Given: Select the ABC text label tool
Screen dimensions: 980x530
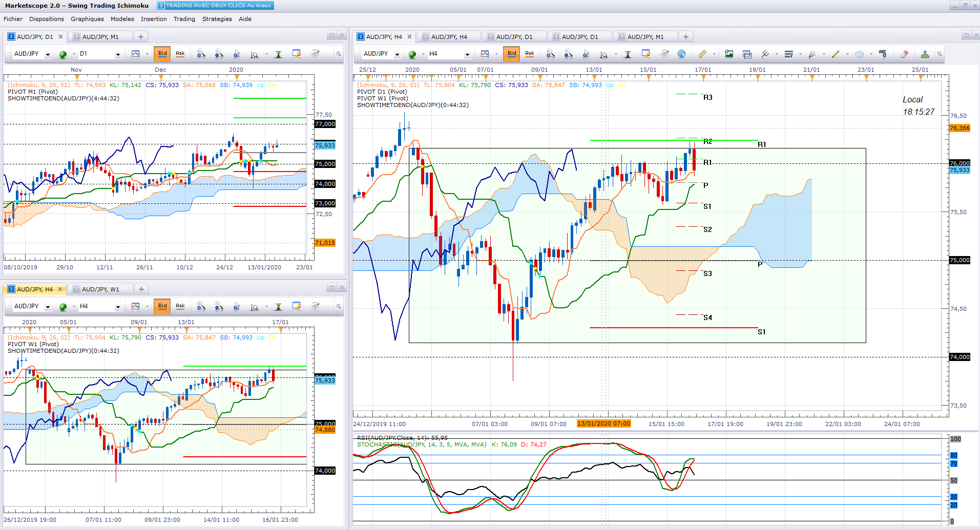Looking at the screenshot, I should [883, 53].
